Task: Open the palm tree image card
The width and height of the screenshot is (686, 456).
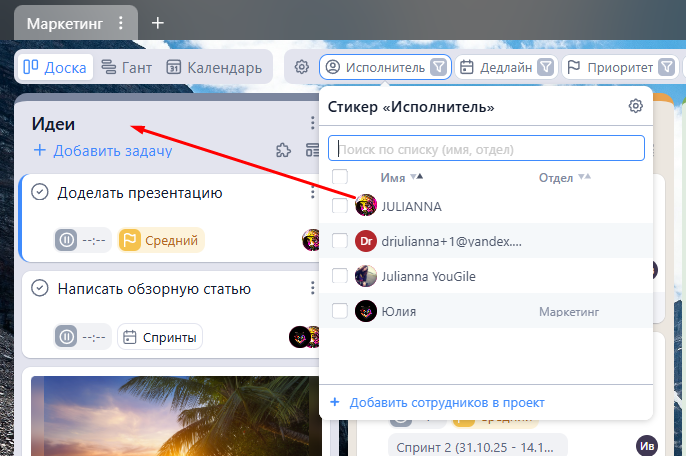Action: pyautogui.click(x=176, y=416)
